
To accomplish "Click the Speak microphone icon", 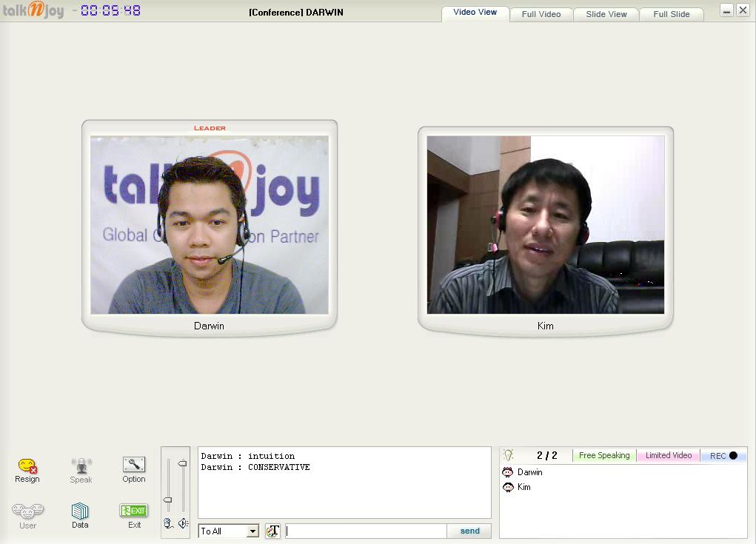I will coord(81,466).
